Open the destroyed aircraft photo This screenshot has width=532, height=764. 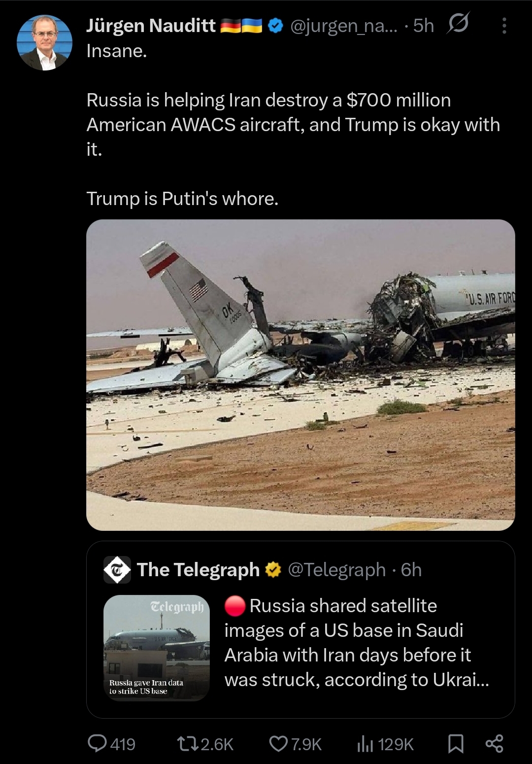[x=300, y=375]
